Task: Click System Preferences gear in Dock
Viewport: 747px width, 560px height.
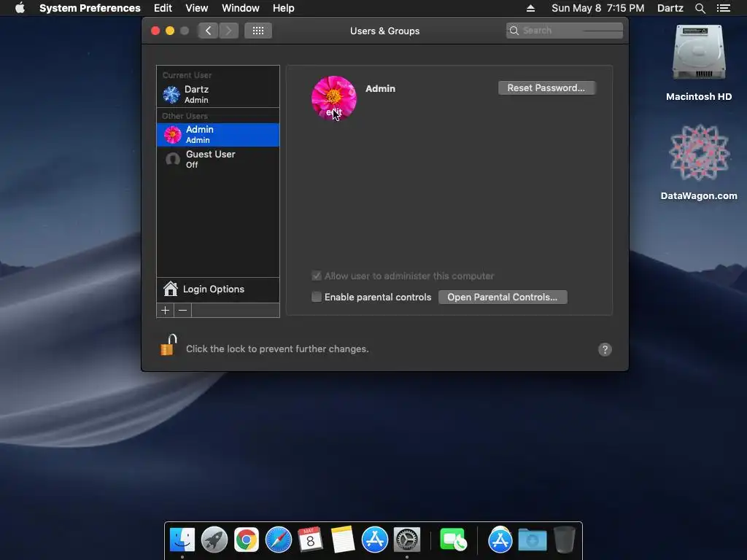Action: (x=407, y=540)
